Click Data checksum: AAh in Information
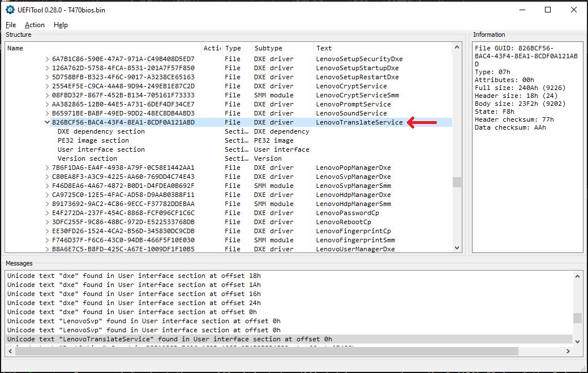This screenshot has width=588, height=373. pyautogui.click(x=510, y=127)
